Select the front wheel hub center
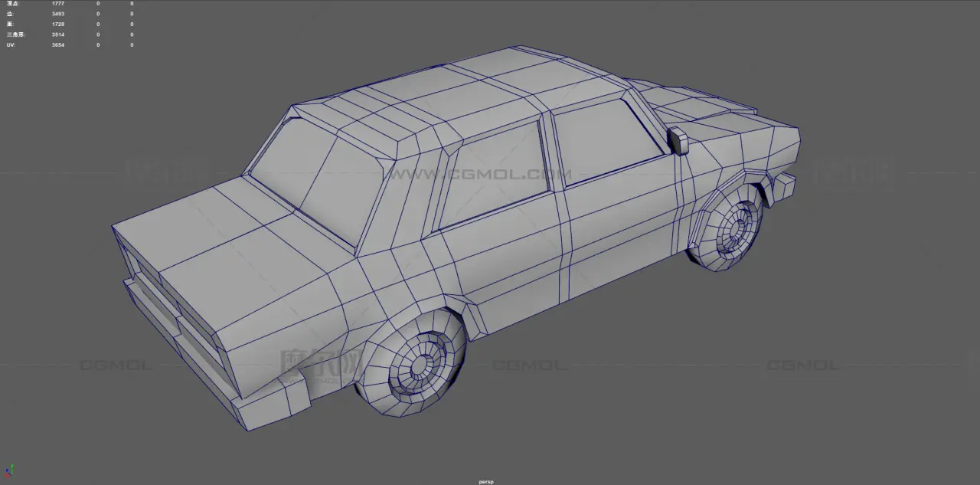The image size is (980, 485). pyautogui.click(x=420, y=366)
